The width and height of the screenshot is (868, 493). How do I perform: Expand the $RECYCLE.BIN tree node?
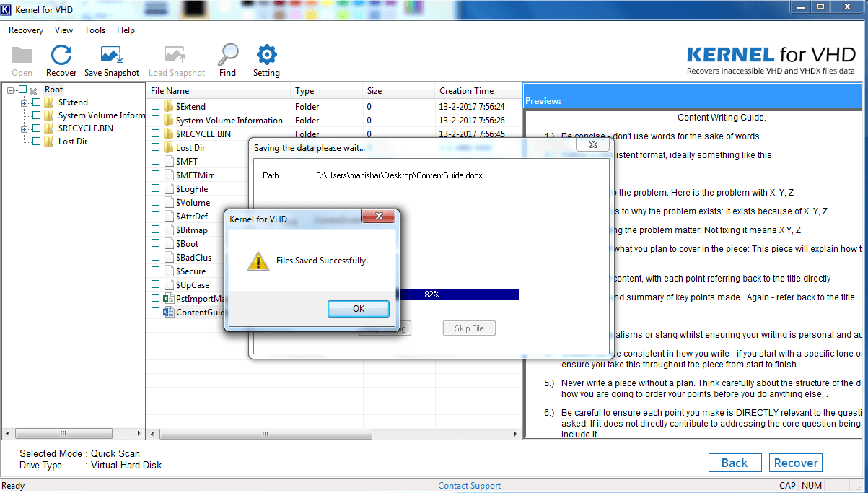coord(24,129)
